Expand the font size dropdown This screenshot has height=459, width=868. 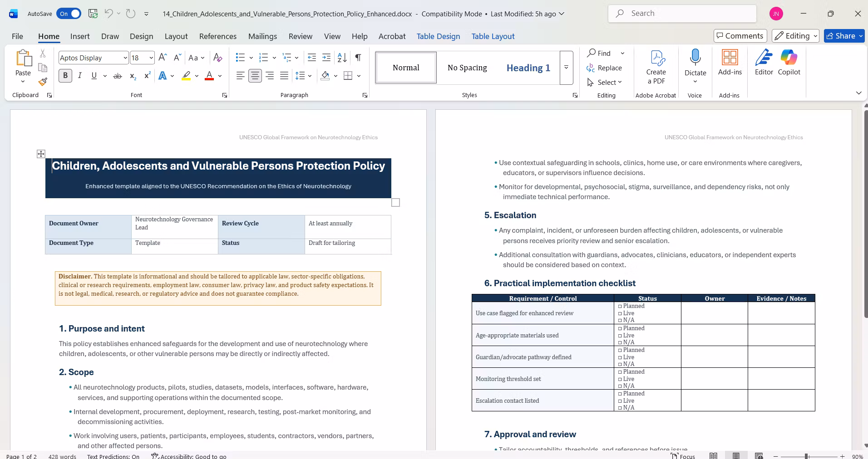click(x=151, y=58)
